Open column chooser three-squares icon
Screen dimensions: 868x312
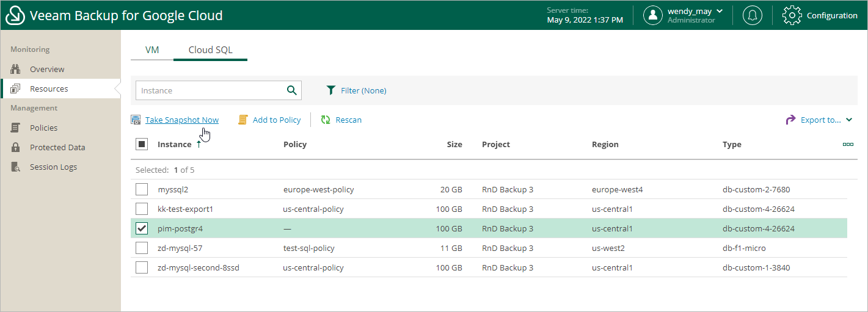tap(848, 144)
